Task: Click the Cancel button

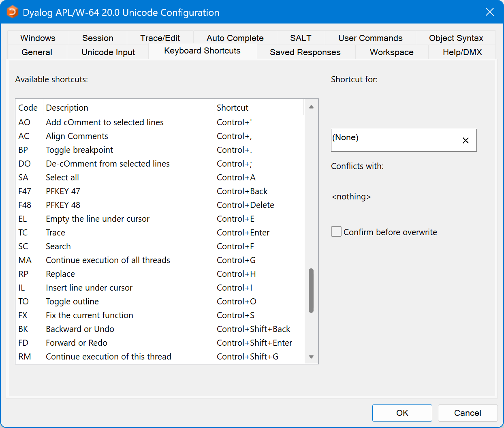Action: pos(468,413)
